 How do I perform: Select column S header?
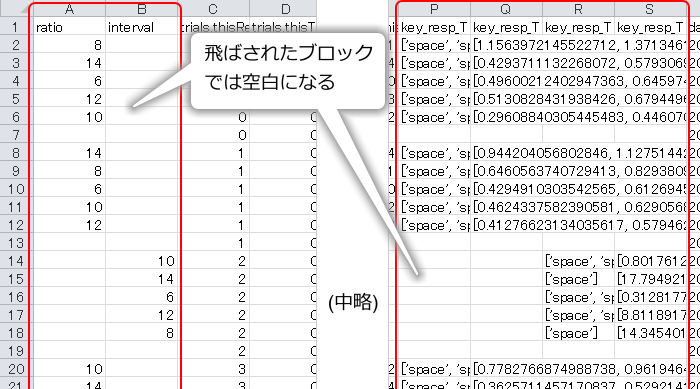tap(650, 9)
